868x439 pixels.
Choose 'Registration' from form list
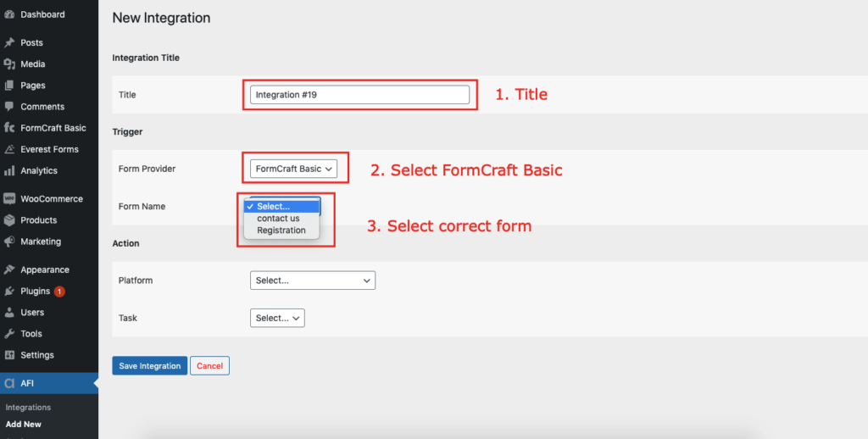(281, 231)
